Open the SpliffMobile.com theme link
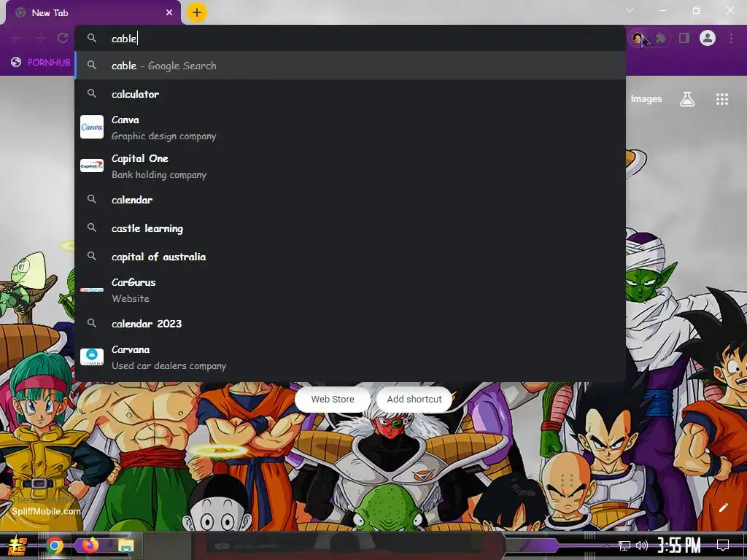The width and height of the screenshot is (747, 560). click(x=46, y=511)
